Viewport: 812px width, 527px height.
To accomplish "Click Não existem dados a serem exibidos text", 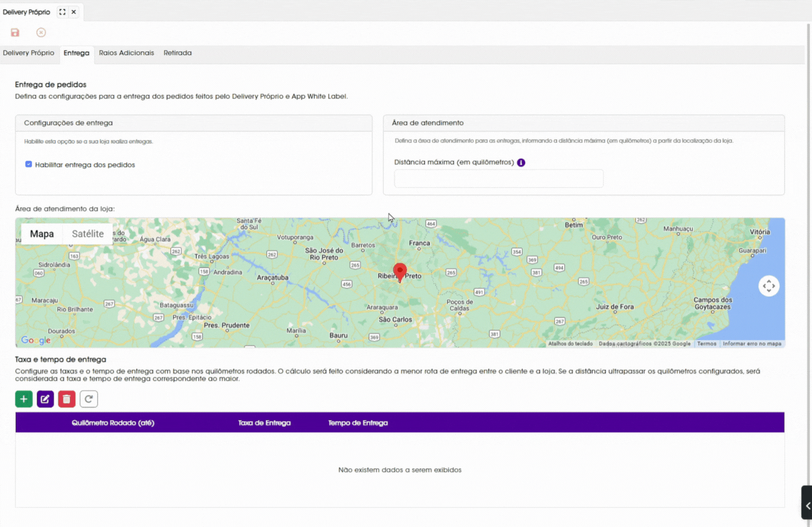I will click(x=400, y=470).
